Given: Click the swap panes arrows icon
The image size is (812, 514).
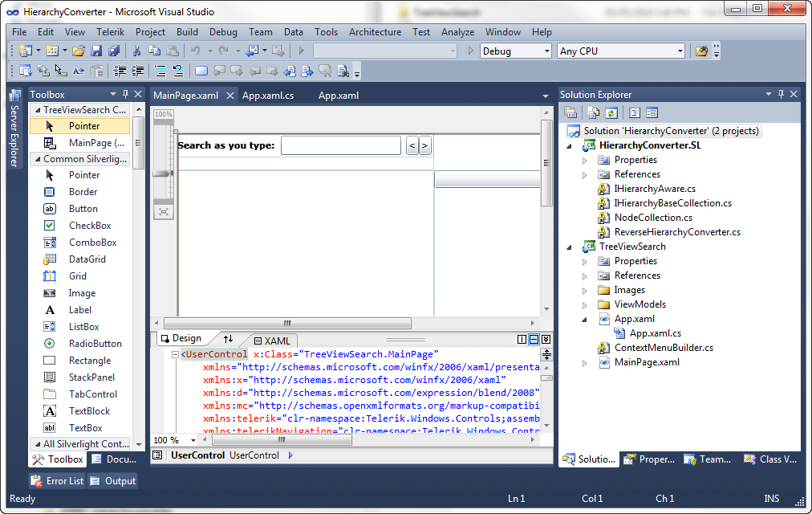Looking at the screenshot, I should pos(228,340).
